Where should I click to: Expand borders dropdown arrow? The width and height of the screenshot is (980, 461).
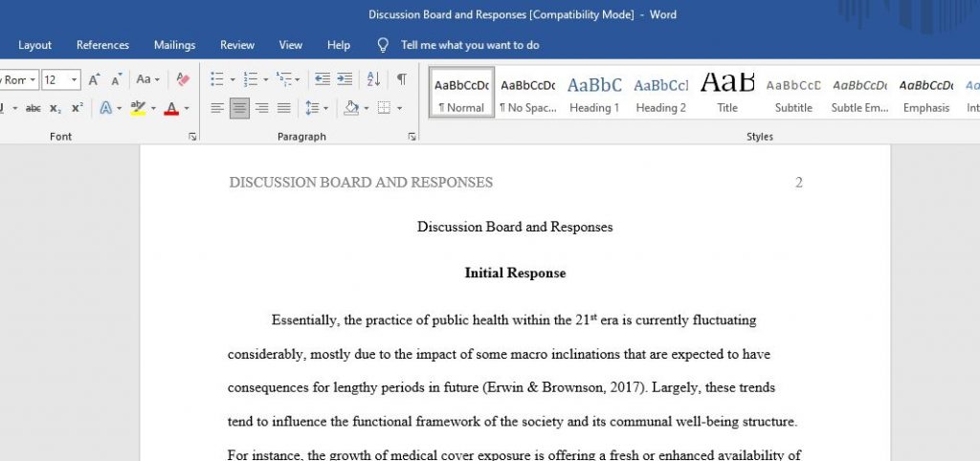399,109
